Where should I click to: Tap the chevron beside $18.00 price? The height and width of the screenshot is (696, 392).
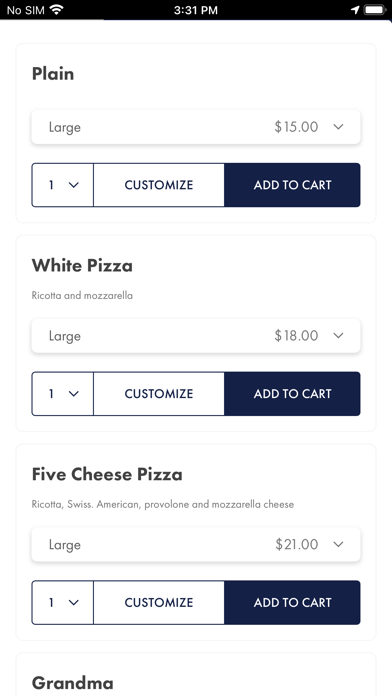click(338, 336)
